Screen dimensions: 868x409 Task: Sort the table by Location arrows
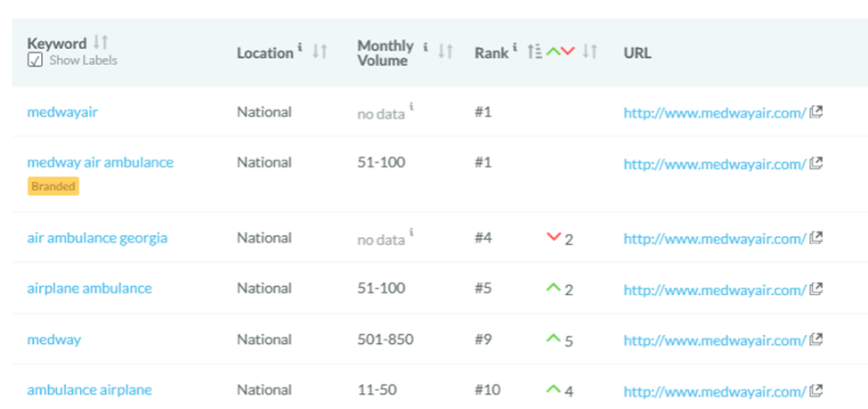tap(320, 52)
